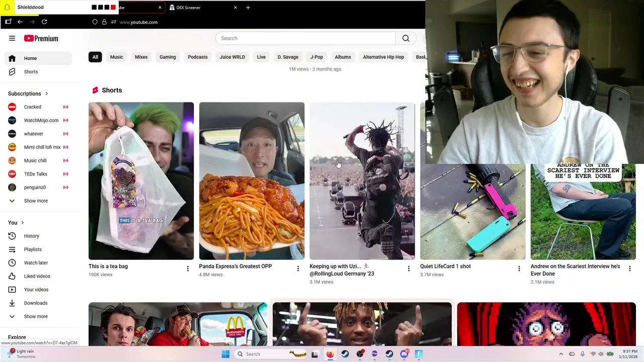The height and width of the screenshot is (362, 644).
Task: Open History in the sidebar
Action: (x=38, y=236)
